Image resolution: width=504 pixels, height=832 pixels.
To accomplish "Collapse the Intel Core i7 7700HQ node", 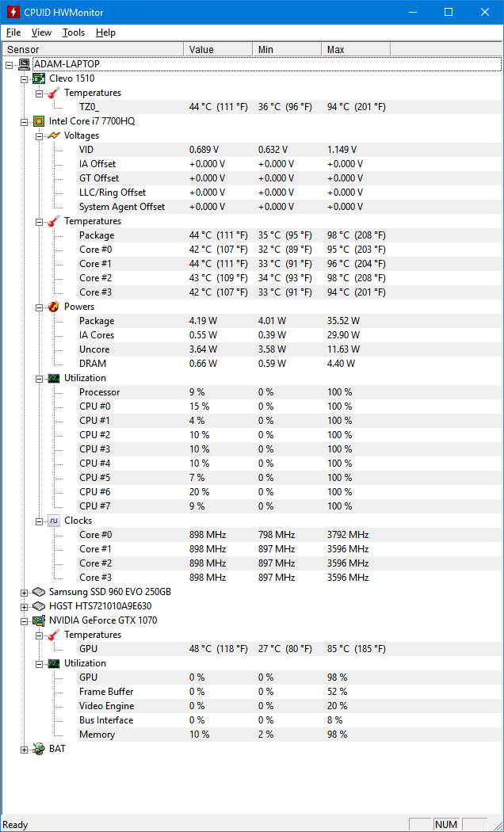I will click(x=25, y=121).
